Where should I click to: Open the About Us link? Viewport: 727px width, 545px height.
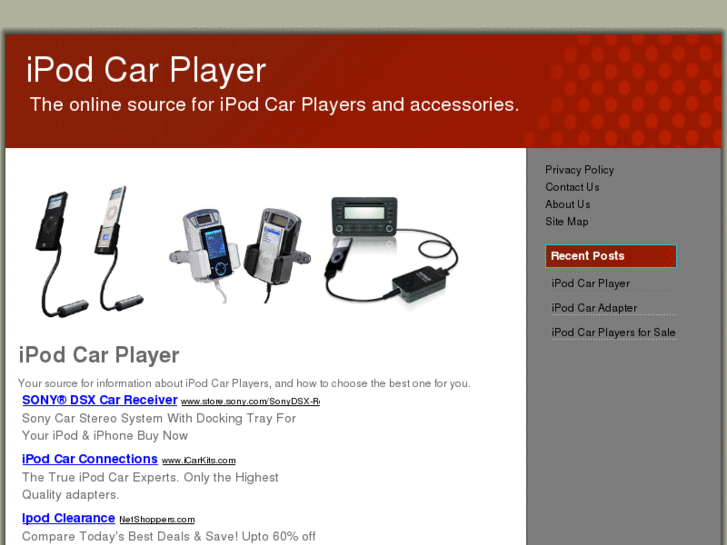[568, 205]
